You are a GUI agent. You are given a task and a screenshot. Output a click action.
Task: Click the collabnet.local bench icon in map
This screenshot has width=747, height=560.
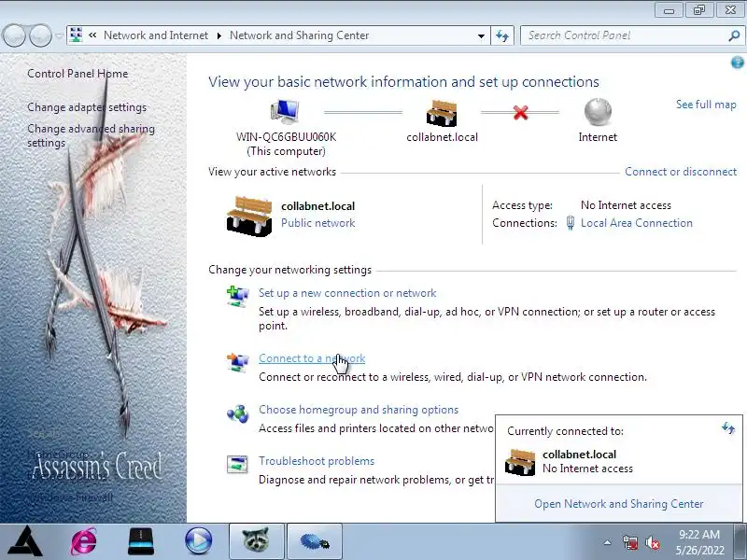(x=442, y=113)
